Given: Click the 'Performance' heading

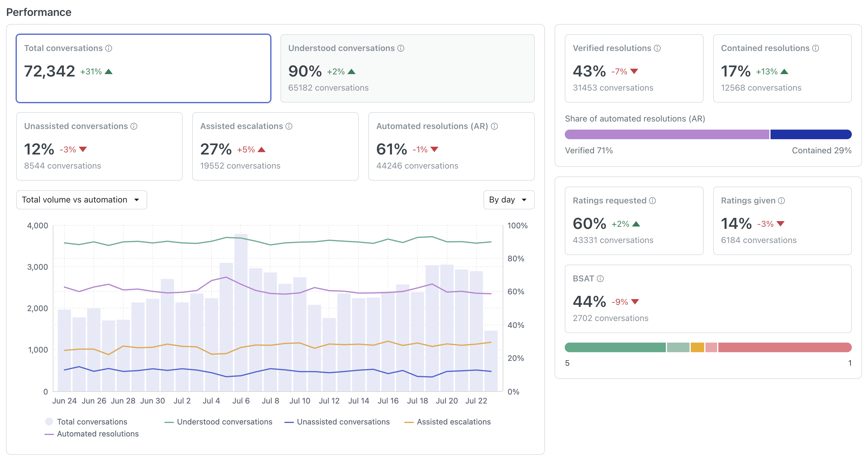Looking at the screenshot, I should pyautogui.click(x=39, y=12).
